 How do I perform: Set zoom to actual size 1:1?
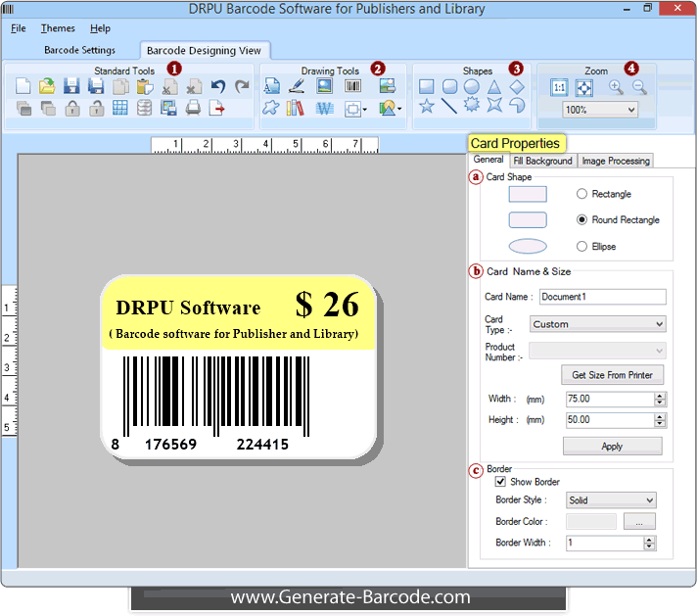[559, 87]
